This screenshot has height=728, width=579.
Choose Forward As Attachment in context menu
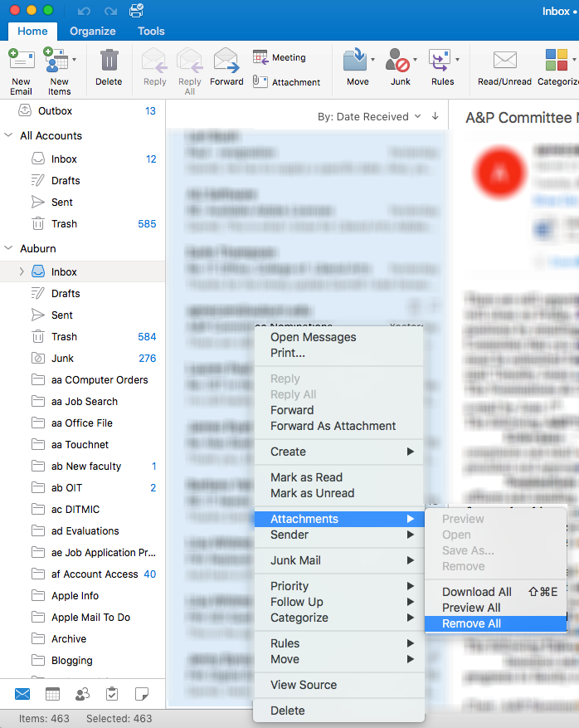point(339,426)
